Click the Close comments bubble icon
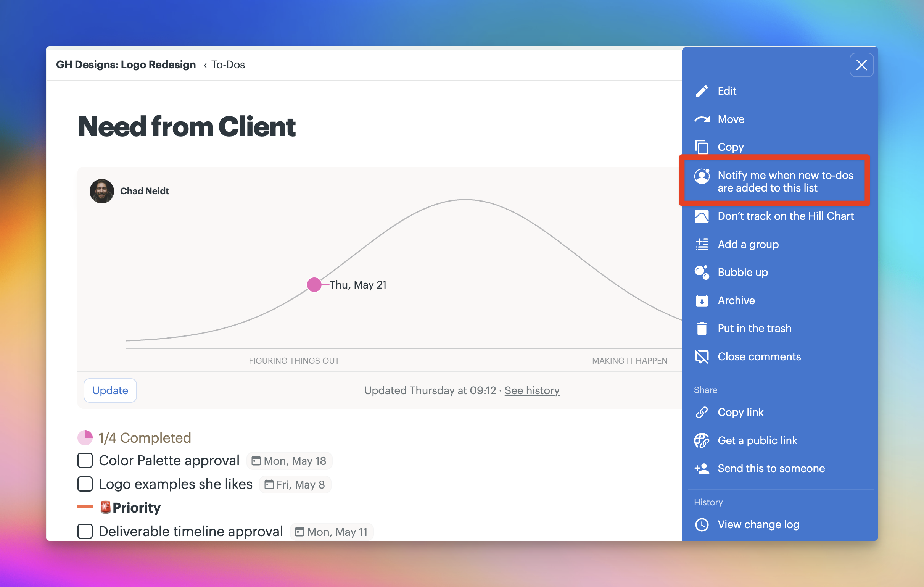The width and height of the screenshot is (924, 587). point(702,356)
